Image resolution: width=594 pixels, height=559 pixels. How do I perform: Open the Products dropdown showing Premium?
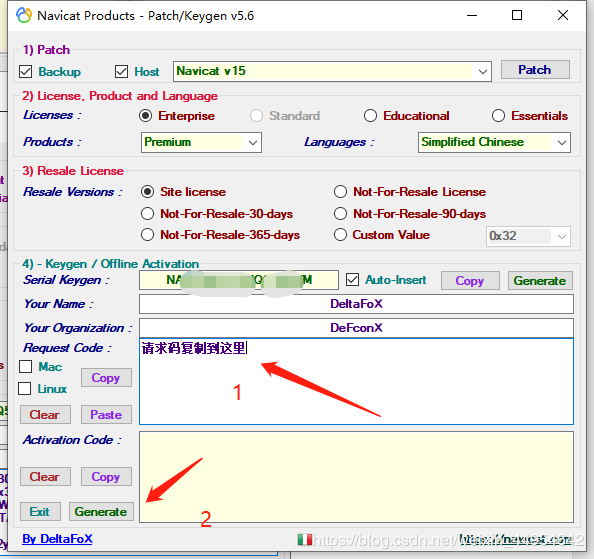coord(201,142)
